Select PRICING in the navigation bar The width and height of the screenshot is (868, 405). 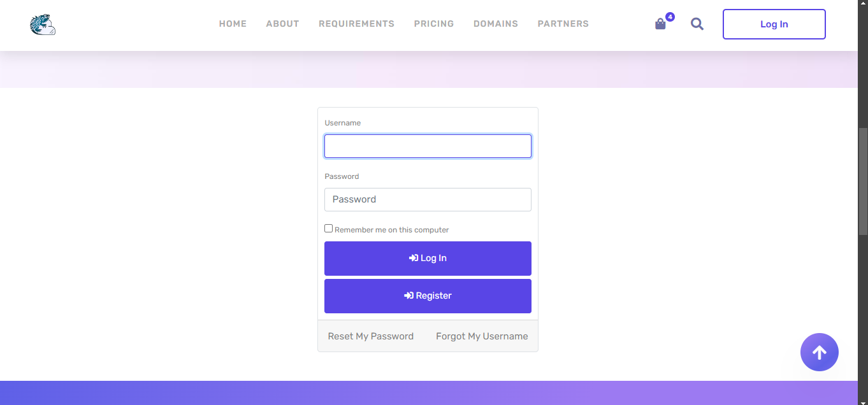pyautogui.click(x=434, y=24)
